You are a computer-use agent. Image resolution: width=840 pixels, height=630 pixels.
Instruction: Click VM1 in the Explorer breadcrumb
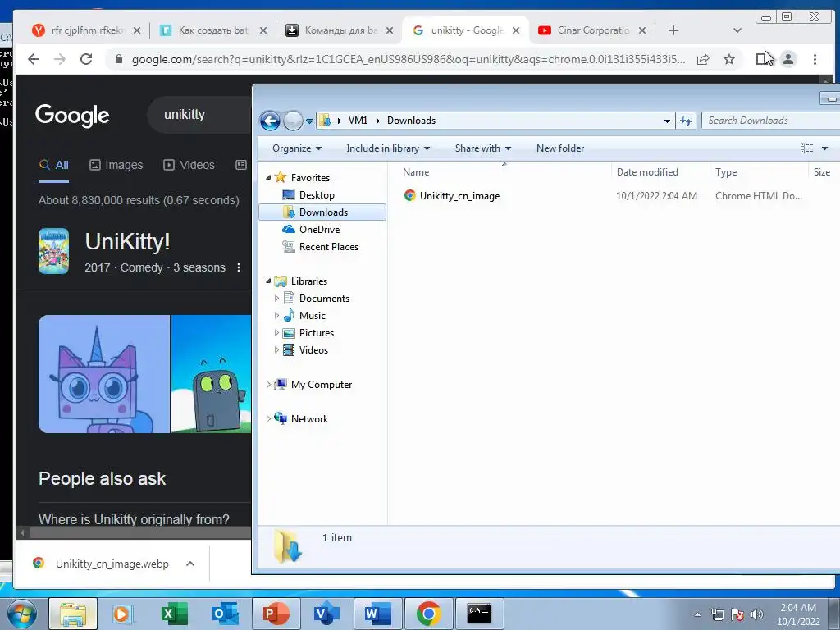358,121
